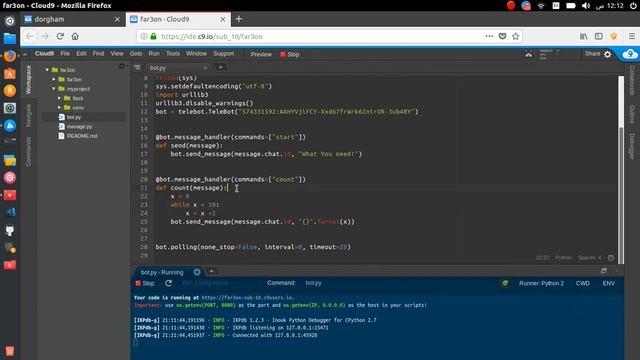640x360 pixels.
Task: Bookmark this page star icon
Action: tap(516, 36)
